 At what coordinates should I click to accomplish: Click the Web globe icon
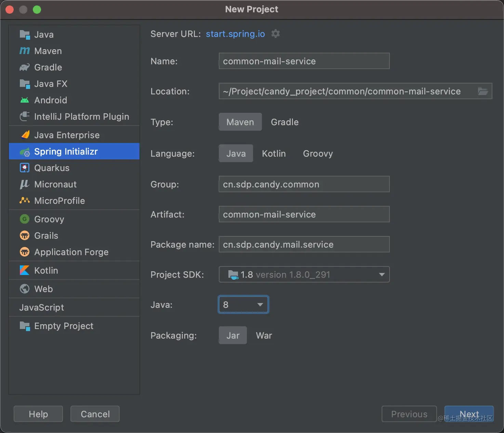click(x=25, y=289)
